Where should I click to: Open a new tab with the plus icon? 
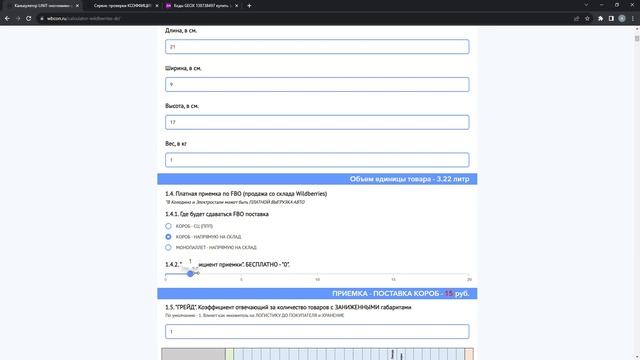[249, 6]
